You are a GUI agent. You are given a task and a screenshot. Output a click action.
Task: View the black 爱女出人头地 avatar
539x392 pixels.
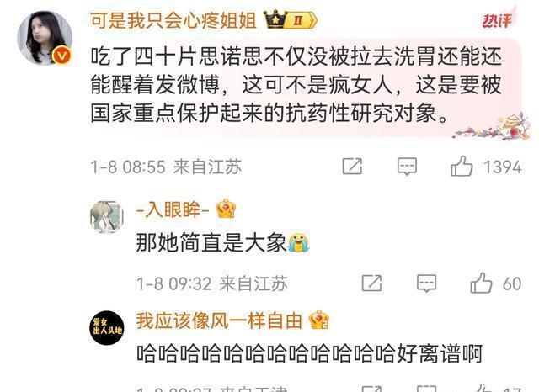[107, 328]
